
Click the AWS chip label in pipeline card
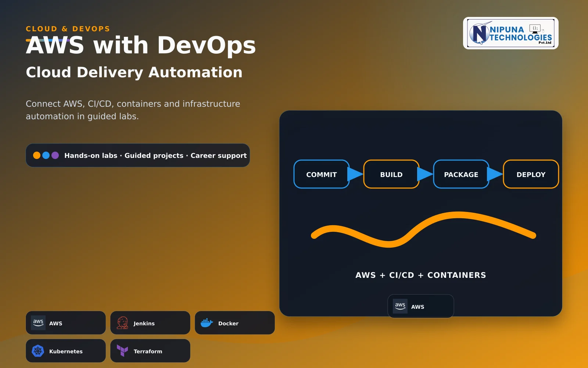tap(417, 307)
